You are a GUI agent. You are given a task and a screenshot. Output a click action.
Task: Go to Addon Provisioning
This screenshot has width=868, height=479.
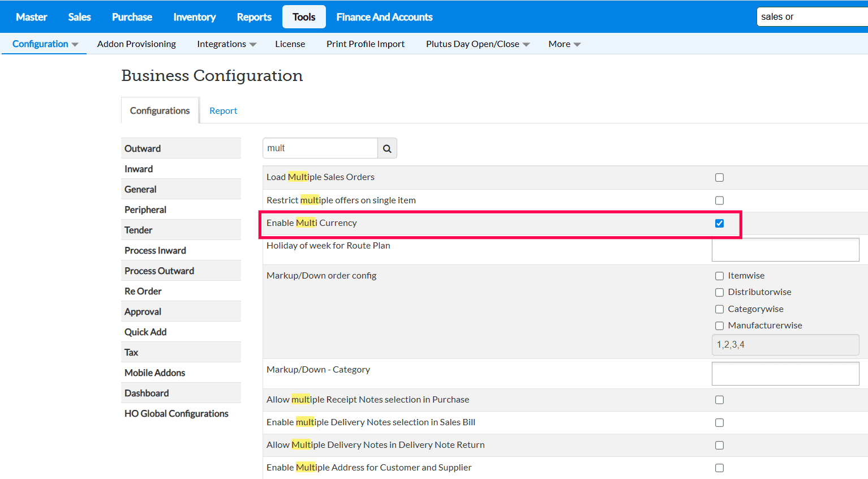click(136, 44)
